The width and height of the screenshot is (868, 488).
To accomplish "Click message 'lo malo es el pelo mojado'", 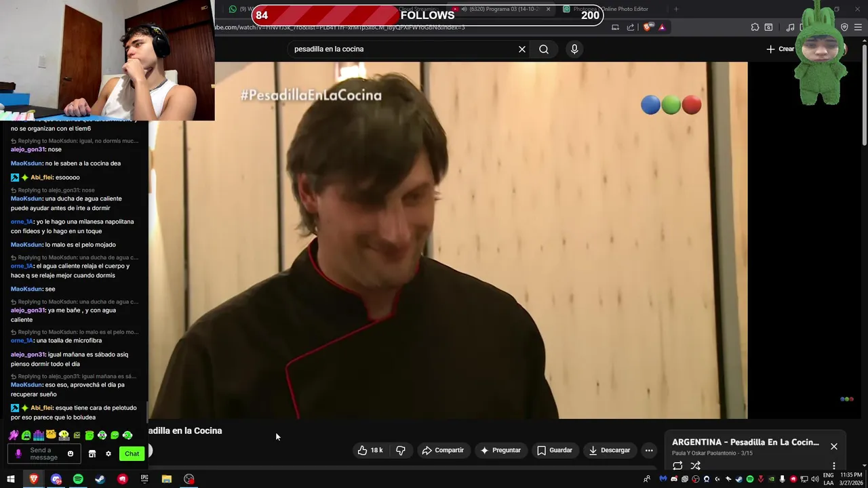I will pos(81,245).
